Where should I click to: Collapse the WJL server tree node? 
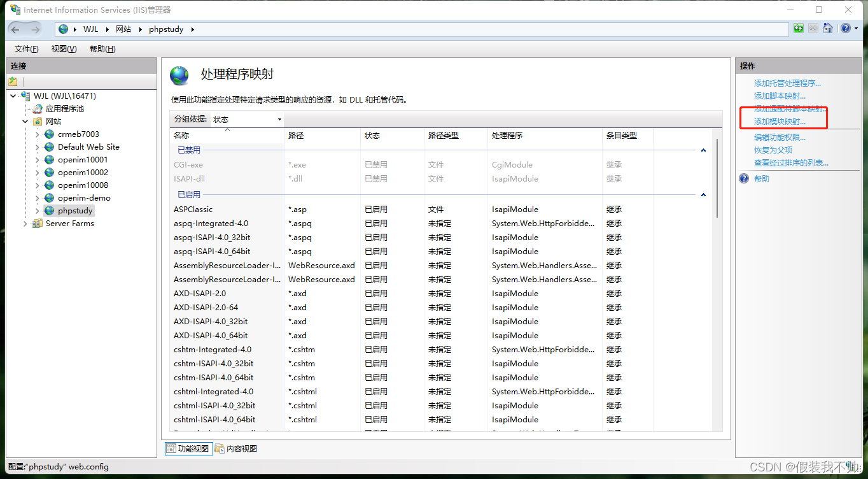pos(15,96)
